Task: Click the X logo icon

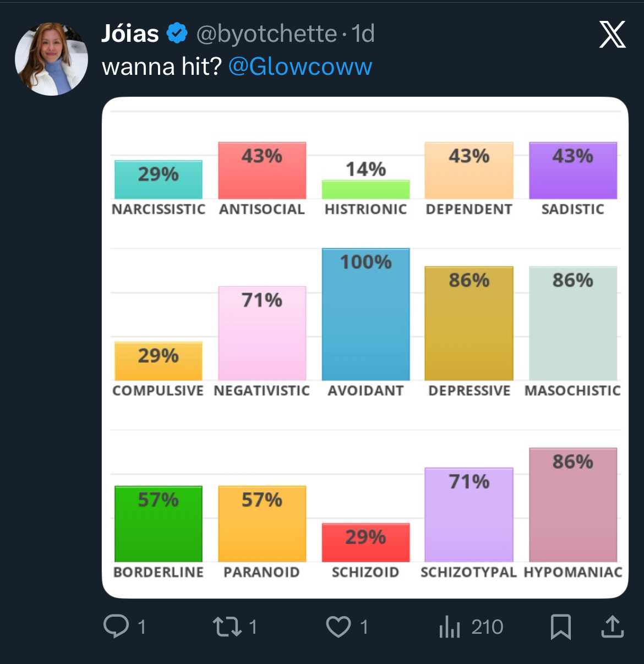Action: pyautogui.click(x=612, y=35)
